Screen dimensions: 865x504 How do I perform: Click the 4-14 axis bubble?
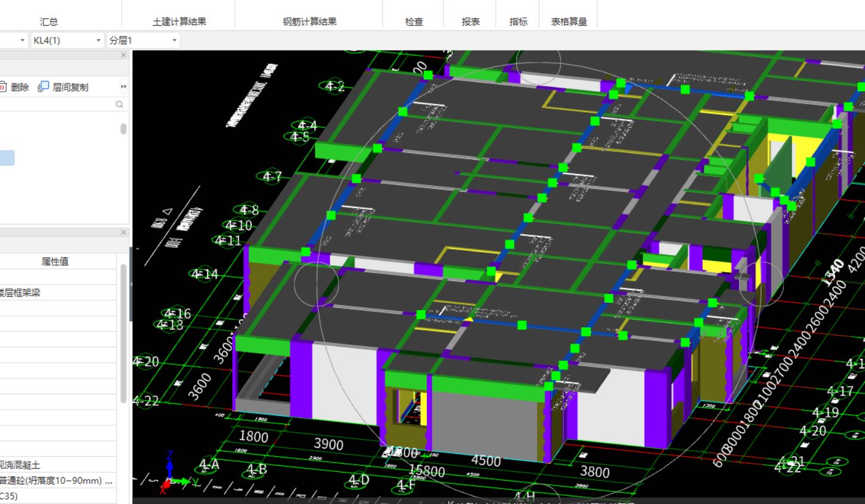coord(204,274)
